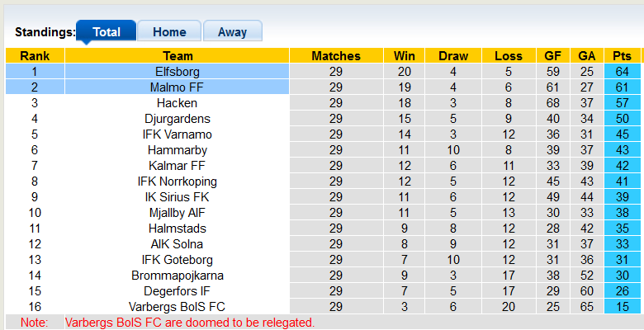Viewport: 644px width, 330px height.
Task: Click on Hacken team name
Action: 177,103
